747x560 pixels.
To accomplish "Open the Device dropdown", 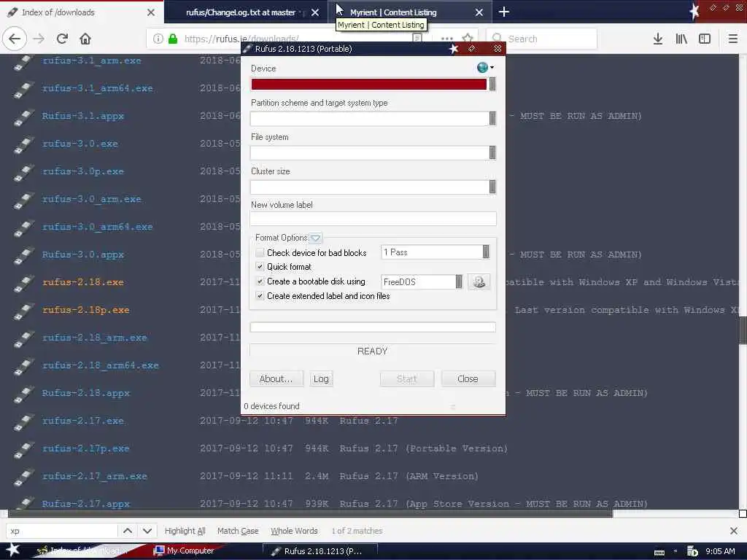I will pyautogui.click(x=373, y=85).
